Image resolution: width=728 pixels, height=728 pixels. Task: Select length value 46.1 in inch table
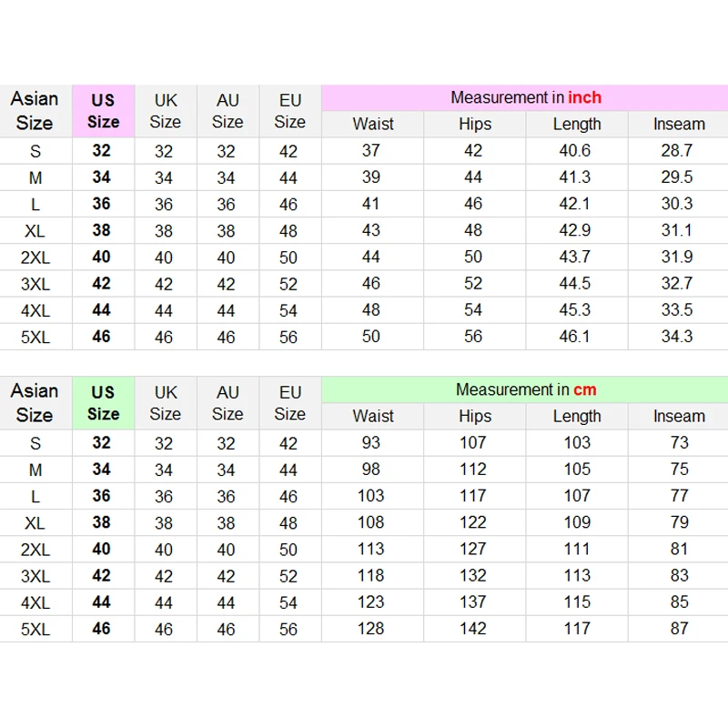(575, 337)
